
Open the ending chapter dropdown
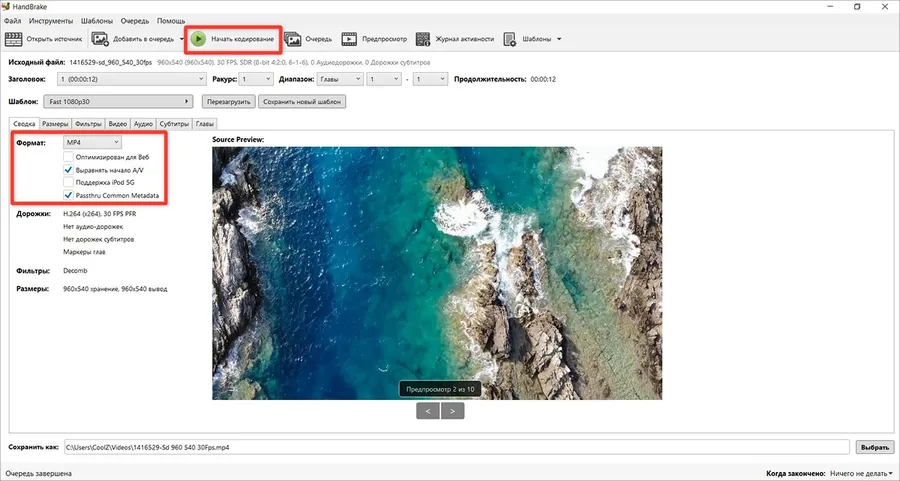pos(430,79)
